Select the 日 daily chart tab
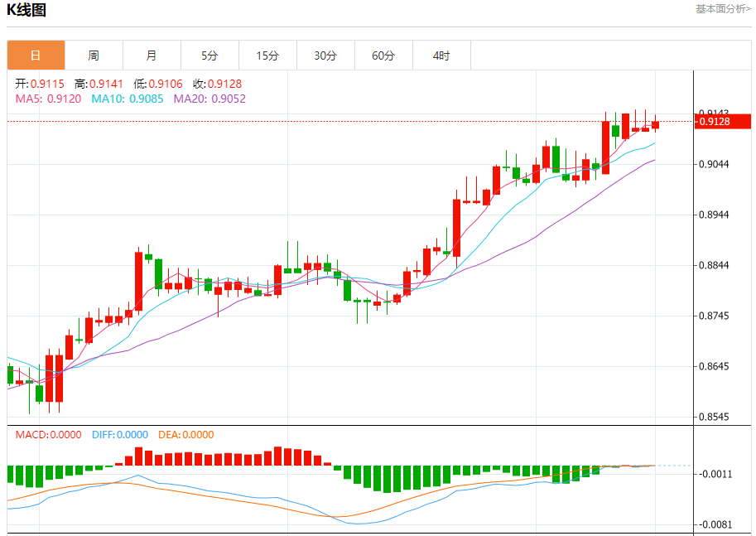756x536 pixels. tap(36, 56)
